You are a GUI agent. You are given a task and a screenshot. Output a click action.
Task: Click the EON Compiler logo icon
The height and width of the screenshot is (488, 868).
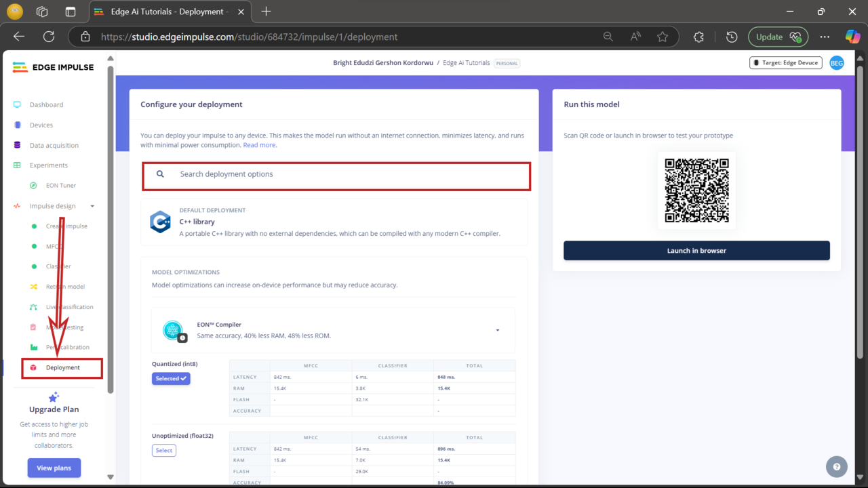tap(173, 330)
